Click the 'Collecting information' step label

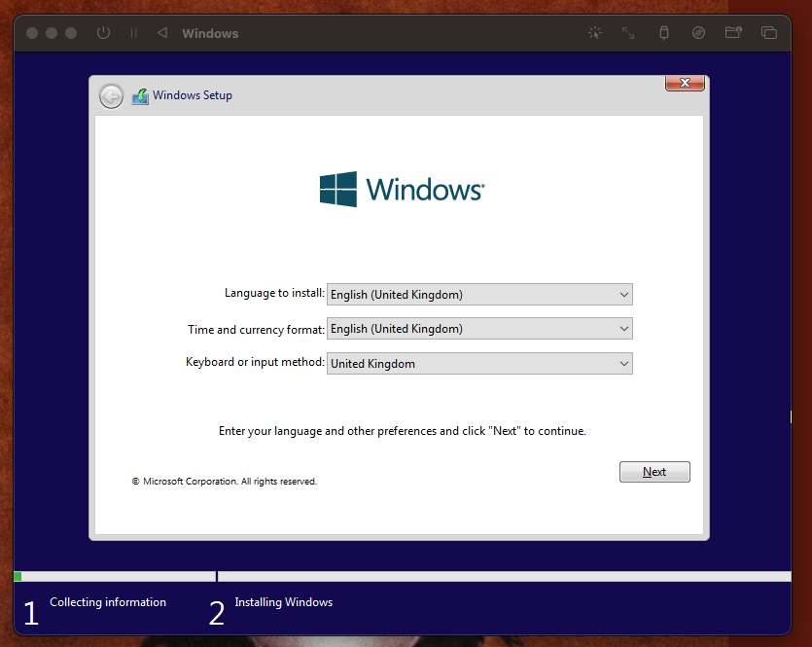click(x=108, y=602)
